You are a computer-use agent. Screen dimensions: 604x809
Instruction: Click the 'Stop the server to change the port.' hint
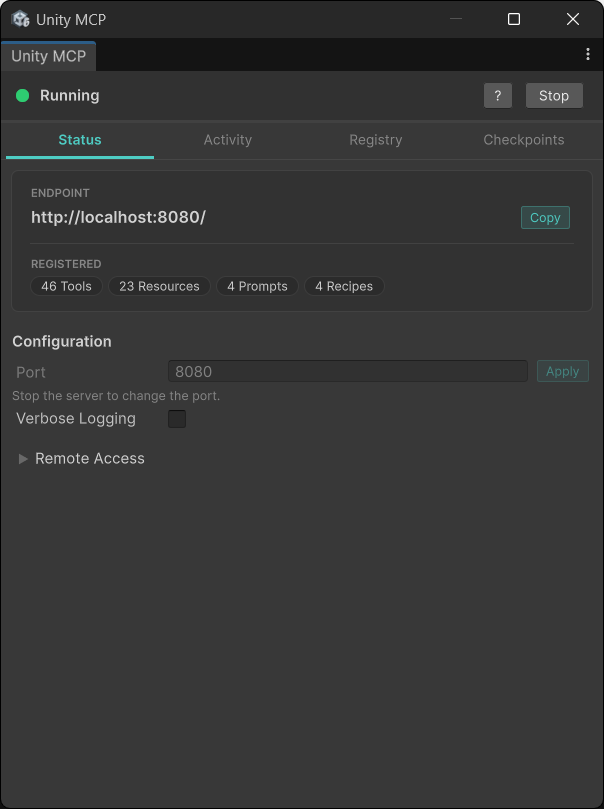(116, 396)
